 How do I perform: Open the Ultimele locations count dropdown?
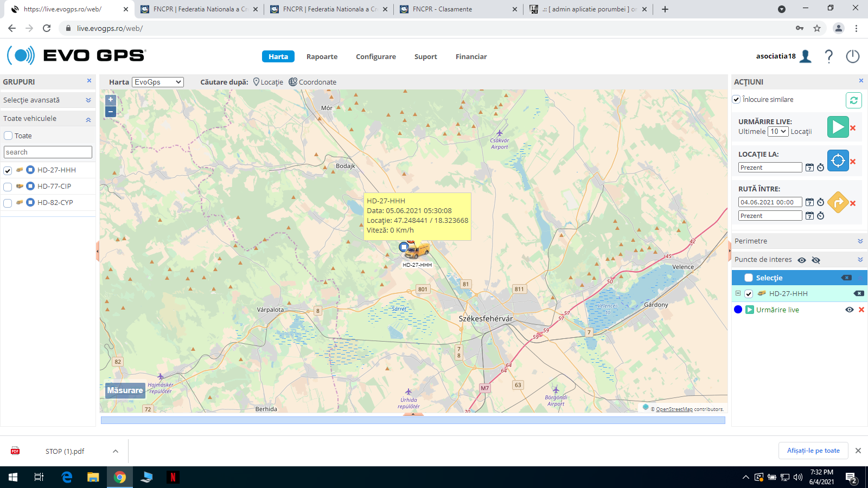778,132
